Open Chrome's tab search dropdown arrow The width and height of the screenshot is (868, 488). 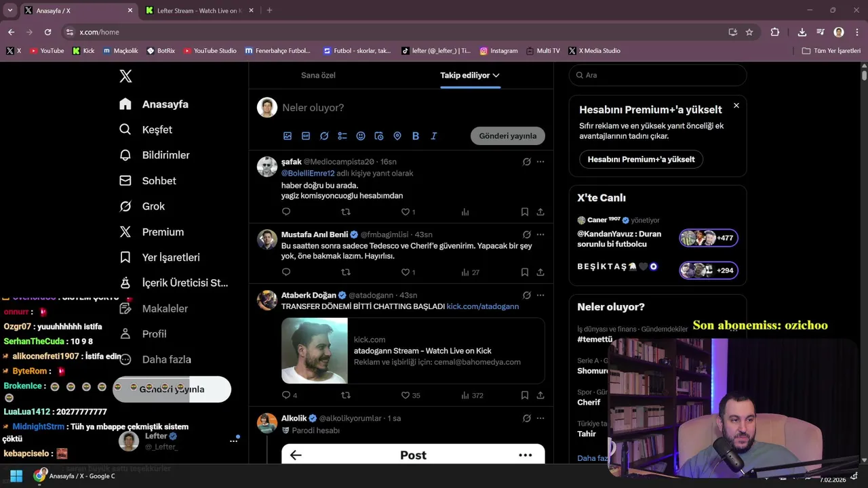pyautogui.click(x=9, y=10)
